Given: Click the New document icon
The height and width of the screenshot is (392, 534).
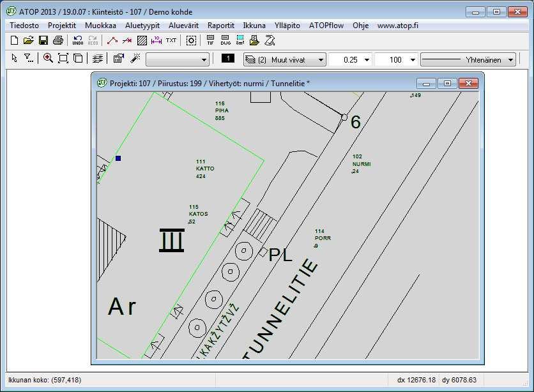Looking at the screenshot, I should pyautogui.click(x=14, y=40).
